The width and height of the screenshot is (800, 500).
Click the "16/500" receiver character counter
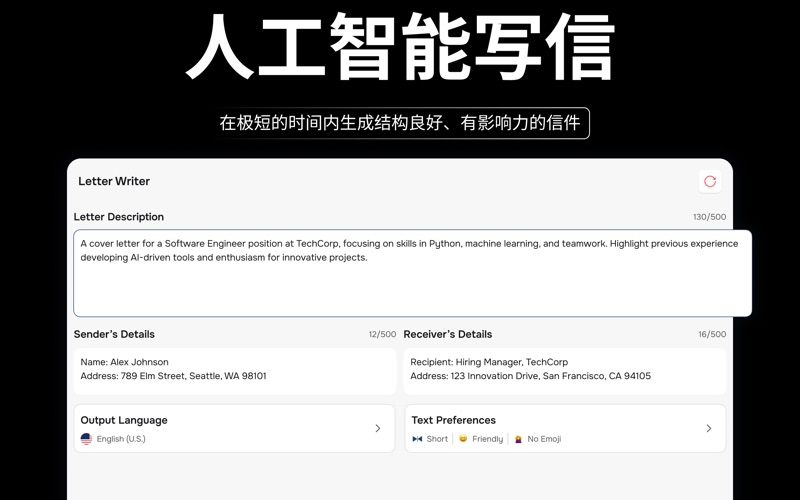[712, 334]
